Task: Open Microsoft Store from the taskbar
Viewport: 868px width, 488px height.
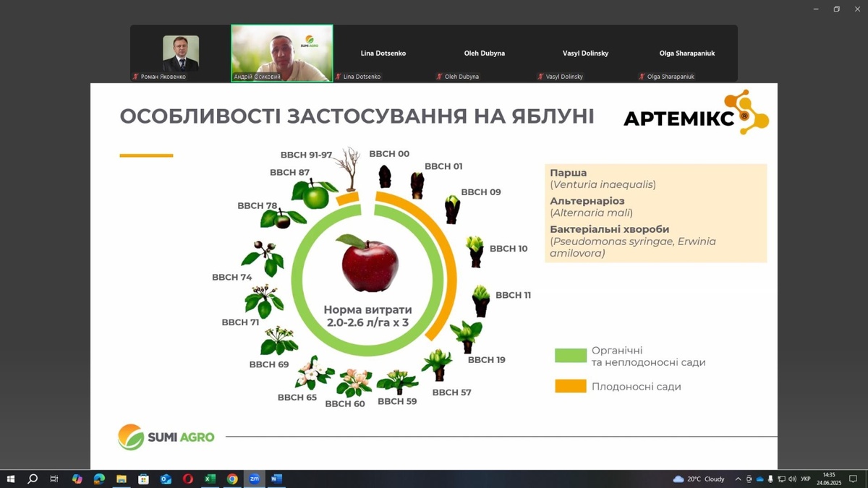Action: click(143, 479)
